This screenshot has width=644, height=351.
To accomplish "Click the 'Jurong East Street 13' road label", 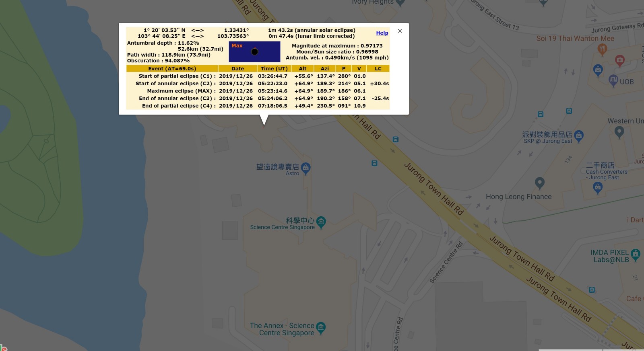I will (x=495, y=15).
